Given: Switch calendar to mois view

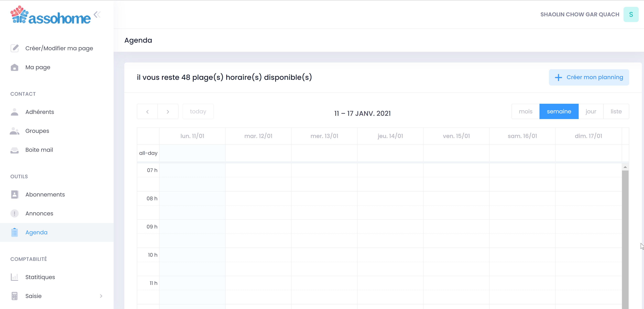Looking at the screenshot, I should (526, 111).
